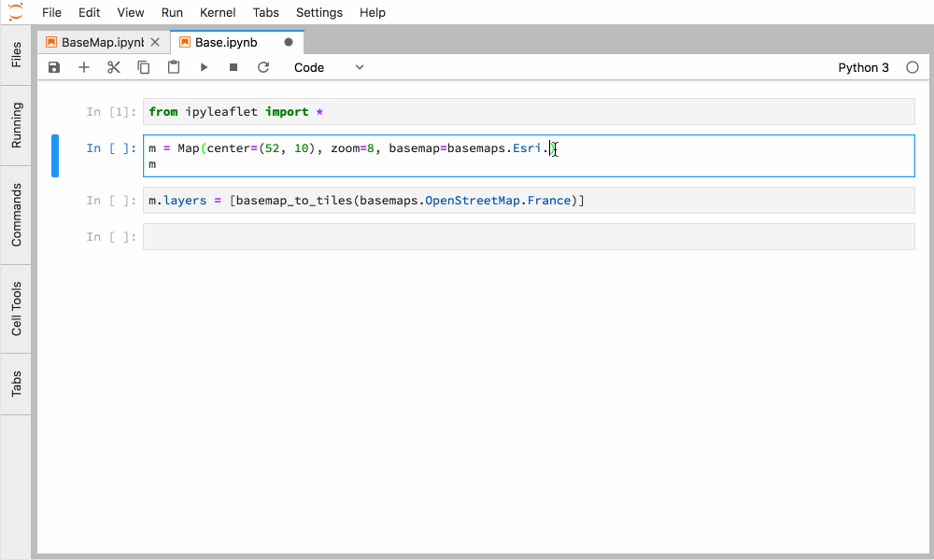Click the In [ ]: prompt of active Map cell
This screenshot has width=934, height=560.
[x=111, y=148]
